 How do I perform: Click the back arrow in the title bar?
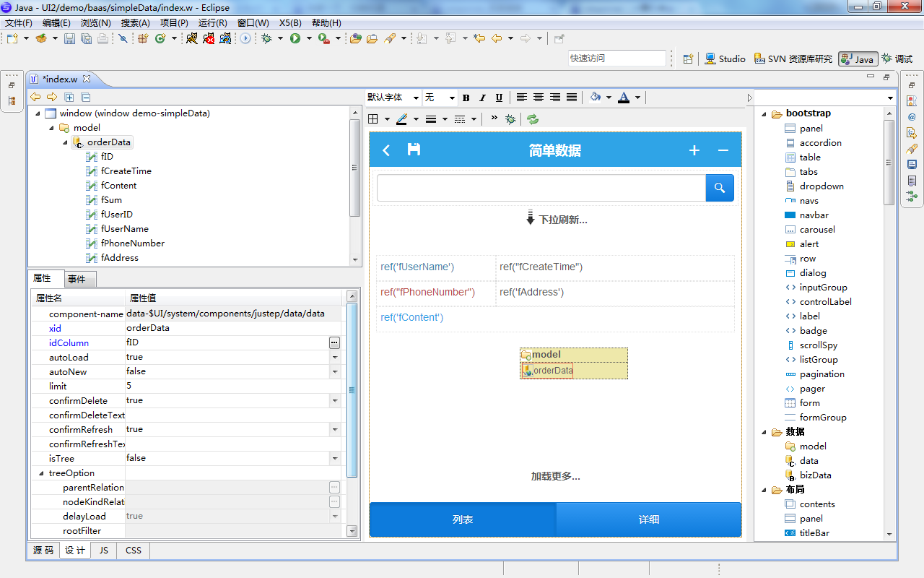(x=386, y=150)
